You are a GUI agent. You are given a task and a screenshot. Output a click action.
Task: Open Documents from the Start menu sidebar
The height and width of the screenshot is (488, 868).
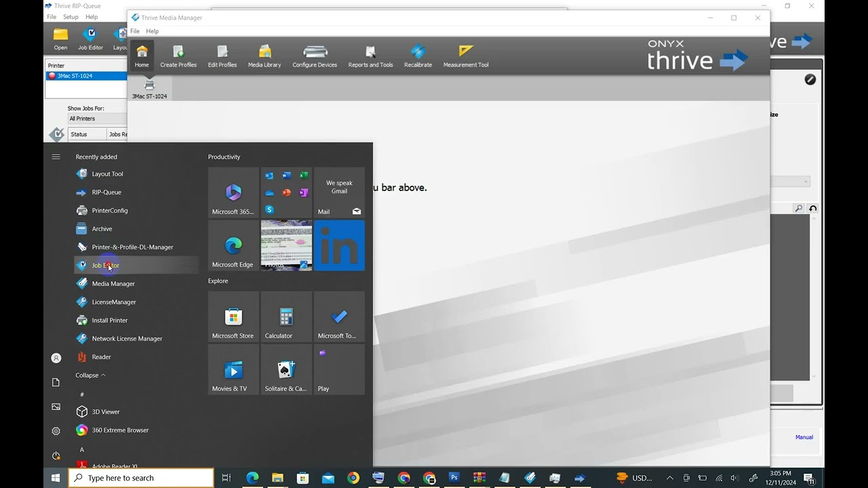tap(56, 382)
